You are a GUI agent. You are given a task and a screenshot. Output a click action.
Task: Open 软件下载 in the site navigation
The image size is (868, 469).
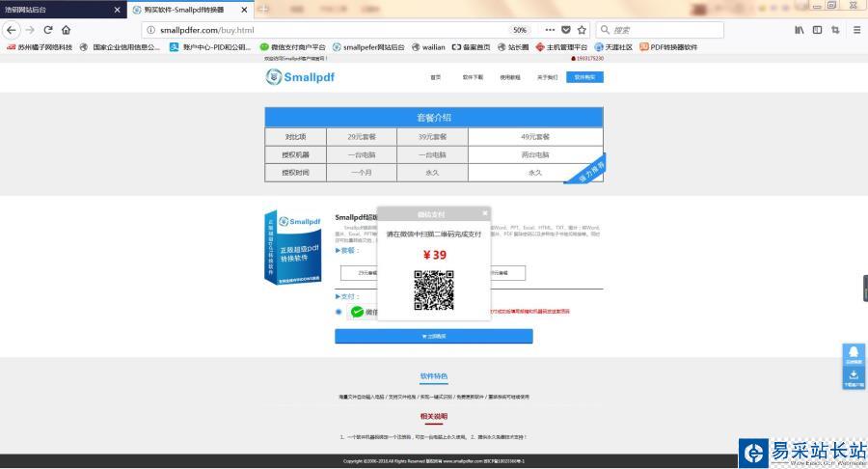(x=473, y=77)
